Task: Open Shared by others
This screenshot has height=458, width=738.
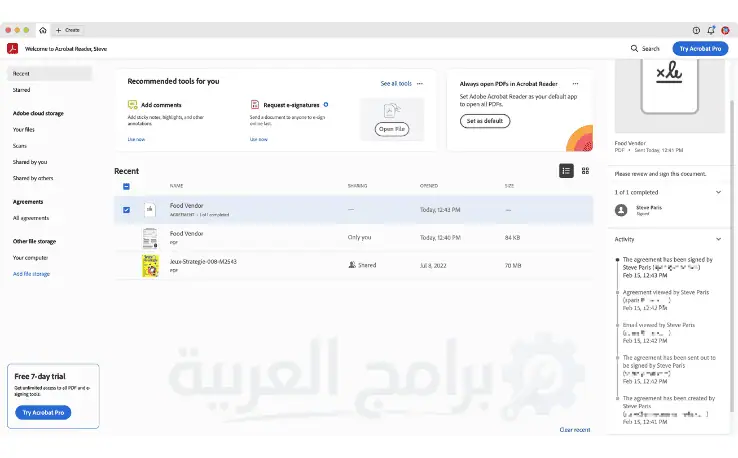Action: pyautogui.click(x=33, y=178)
